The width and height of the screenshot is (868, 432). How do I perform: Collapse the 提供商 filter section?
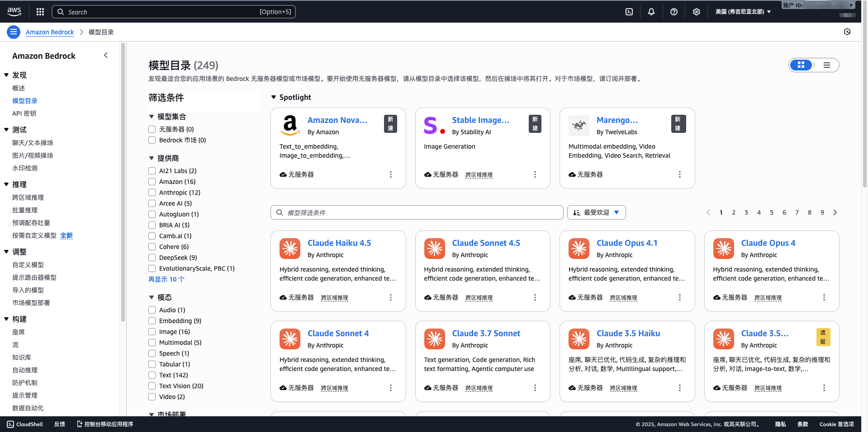tap(152, 158)
